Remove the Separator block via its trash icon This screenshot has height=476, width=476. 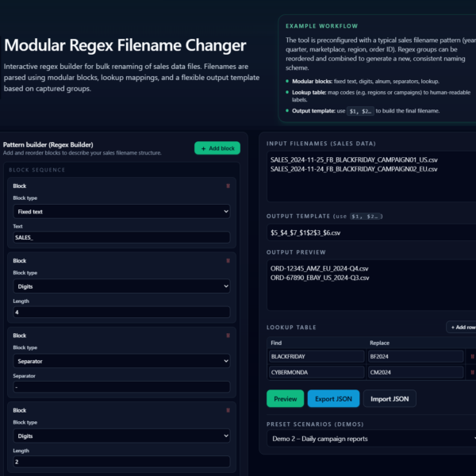pyautogui.click(x=228, y=336)
